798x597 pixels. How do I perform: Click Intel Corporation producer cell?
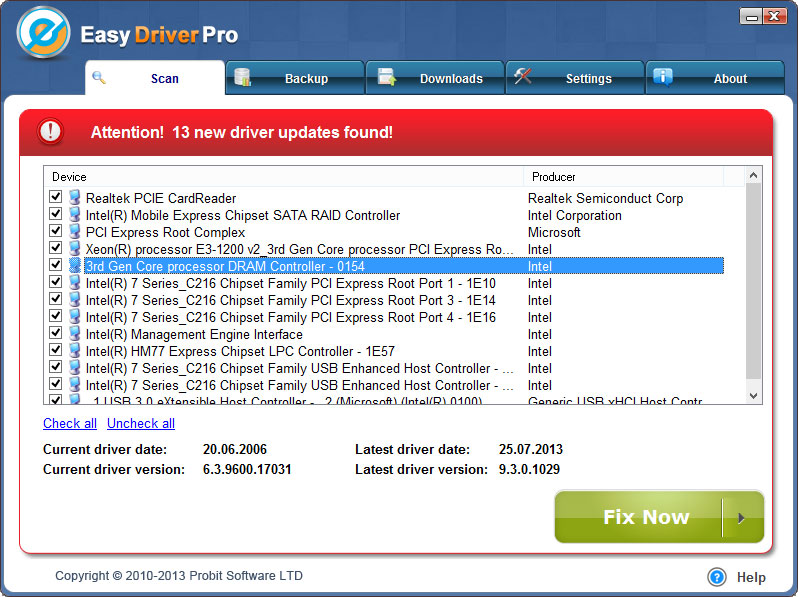[575, 215]
